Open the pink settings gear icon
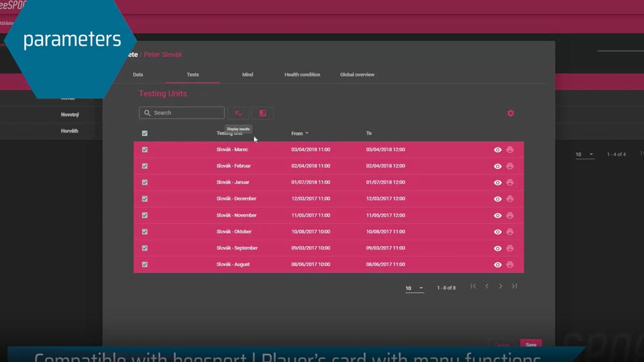This screenshot has height=362, width=644. pos(511,113)
